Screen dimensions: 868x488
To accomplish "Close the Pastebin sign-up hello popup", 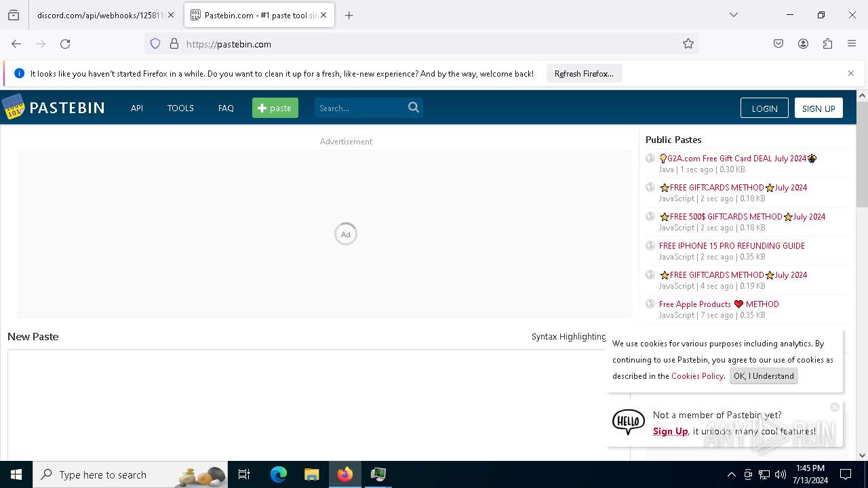I will point(835,407).
